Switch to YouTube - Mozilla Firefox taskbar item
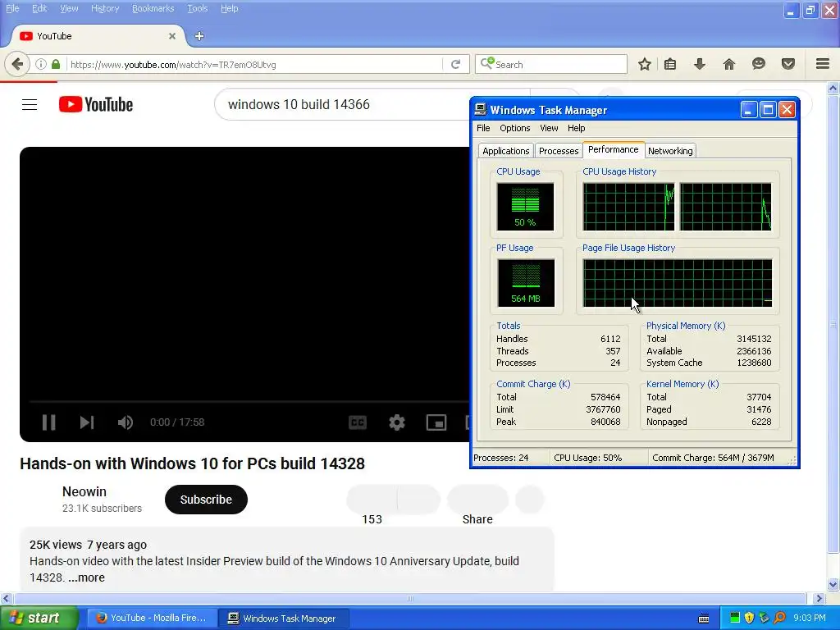Image resolution: width=840 pixels, height=630 pixels. click(152, 618)
